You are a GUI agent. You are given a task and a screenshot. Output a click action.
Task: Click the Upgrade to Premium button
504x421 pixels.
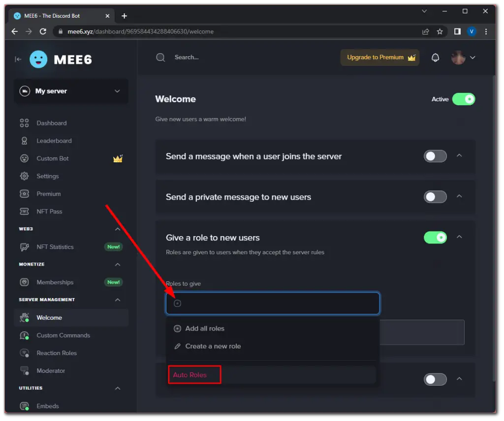pyautogui.click(x=379, y=58)
